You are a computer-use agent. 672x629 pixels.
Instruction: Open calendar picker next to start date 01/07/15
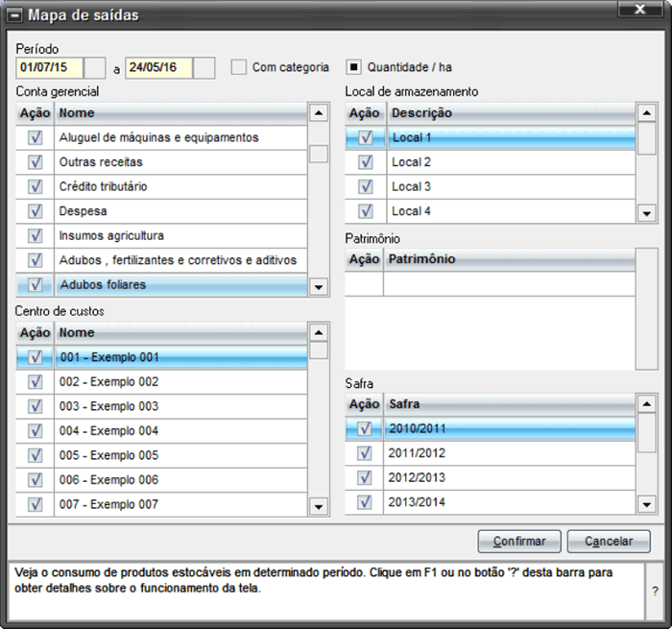pos(95,68)
